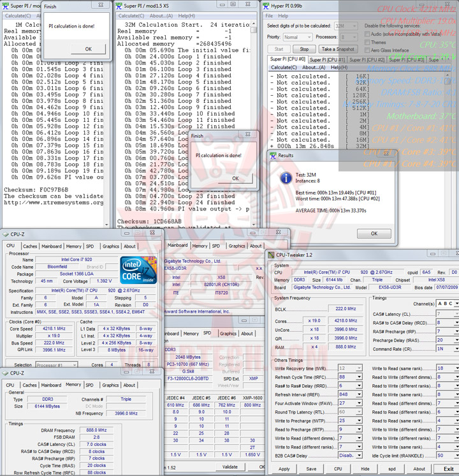Click the Stop button in Hyper PI
The image size is (459, 476).
(304, 49)
